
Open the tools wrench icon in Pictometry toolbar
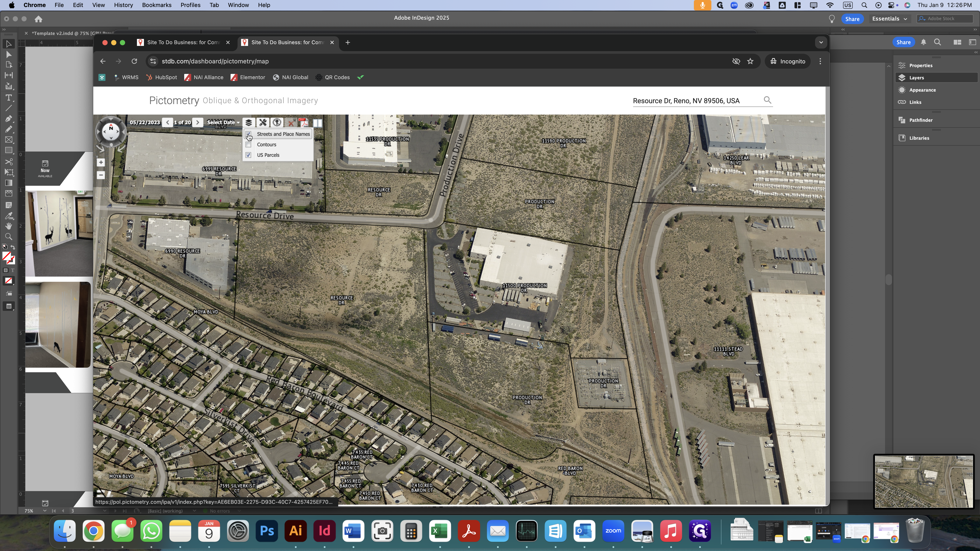[x=262, y=122]
